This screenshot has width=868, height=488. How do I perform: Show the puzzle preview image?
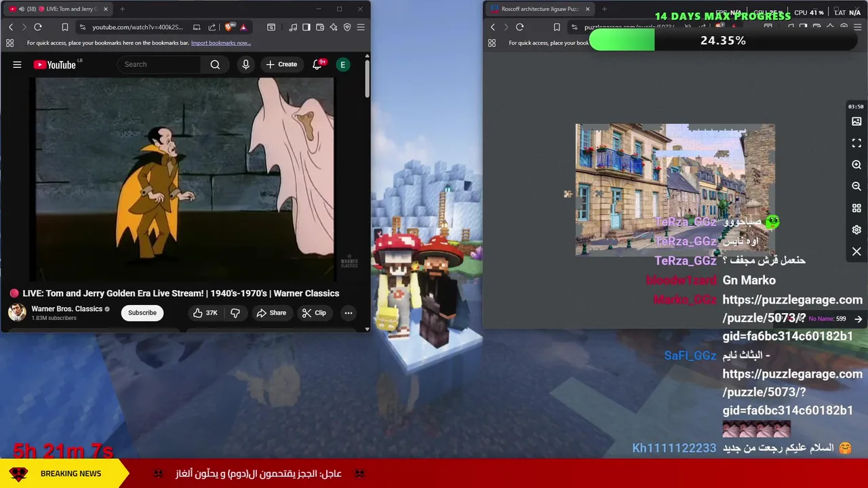point(856,121)
